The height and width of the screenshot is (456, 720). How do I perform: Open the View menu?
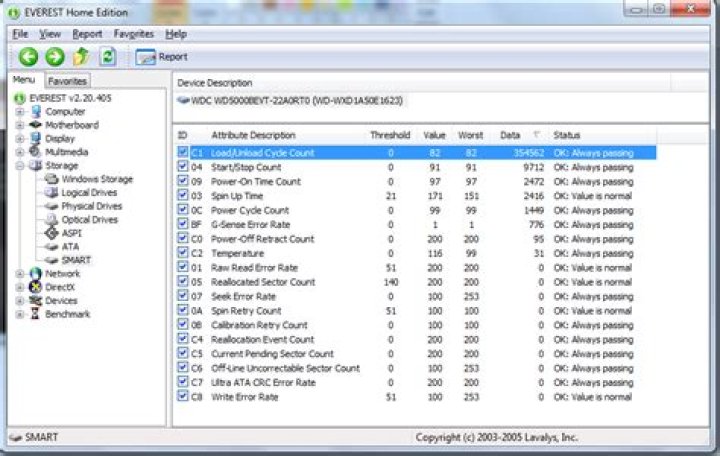pos(50,34)
